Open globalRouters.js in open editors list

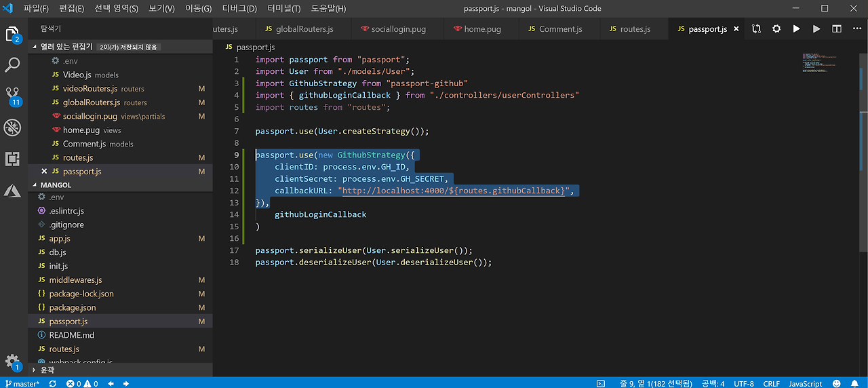120,102
